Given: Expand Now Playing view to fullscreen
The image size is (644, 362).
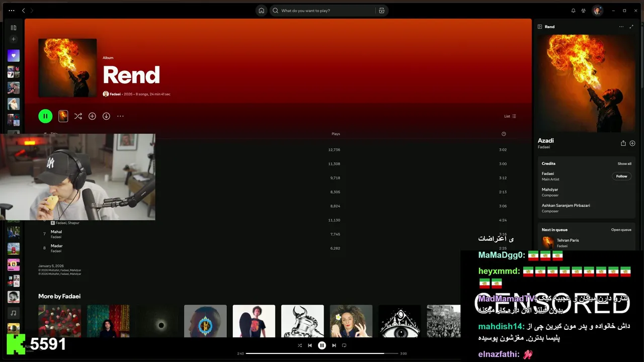Looking at the screenshot, I should coord(631,27).
